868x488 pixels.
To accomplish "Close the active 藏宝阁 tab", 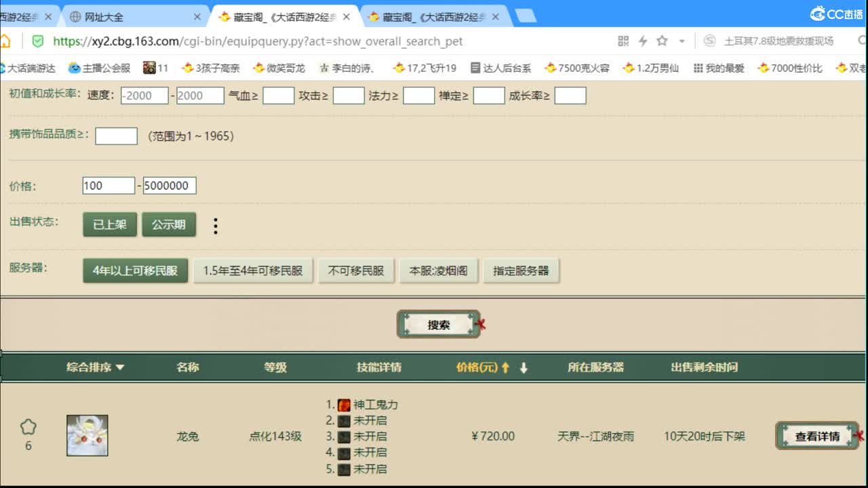I will click(x=347, y=17).
